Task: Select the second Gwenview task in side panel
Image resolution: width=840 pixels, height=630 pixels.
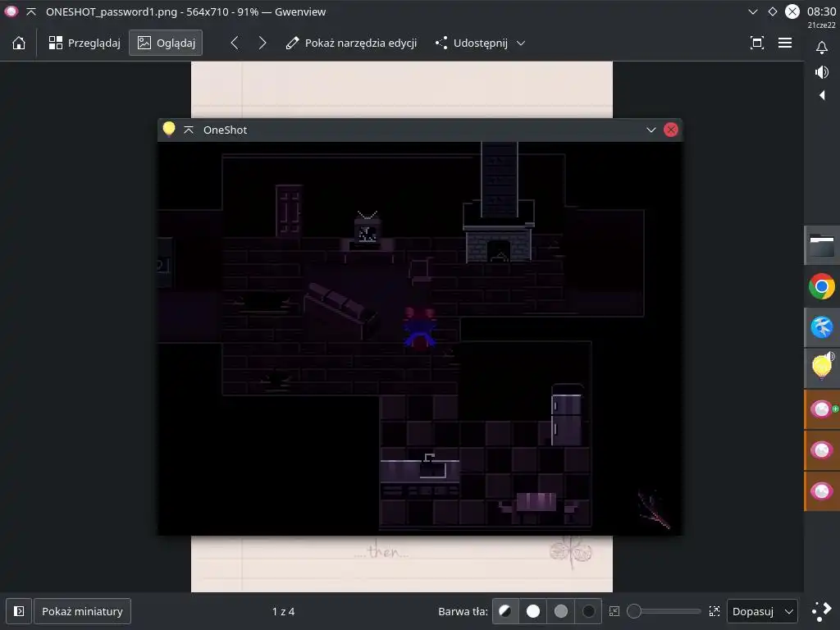Action: 822,450
